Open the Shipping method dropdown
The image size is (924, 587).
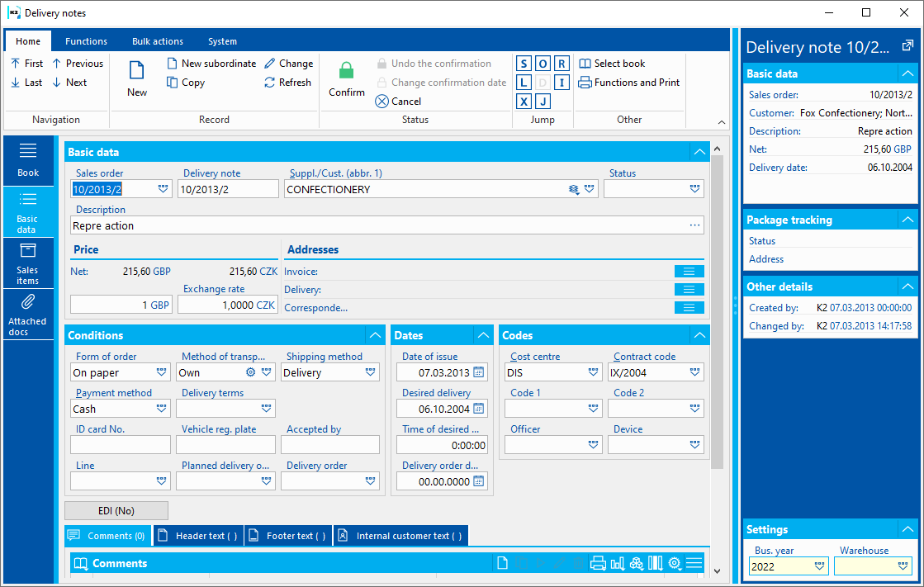click(370, 372)
